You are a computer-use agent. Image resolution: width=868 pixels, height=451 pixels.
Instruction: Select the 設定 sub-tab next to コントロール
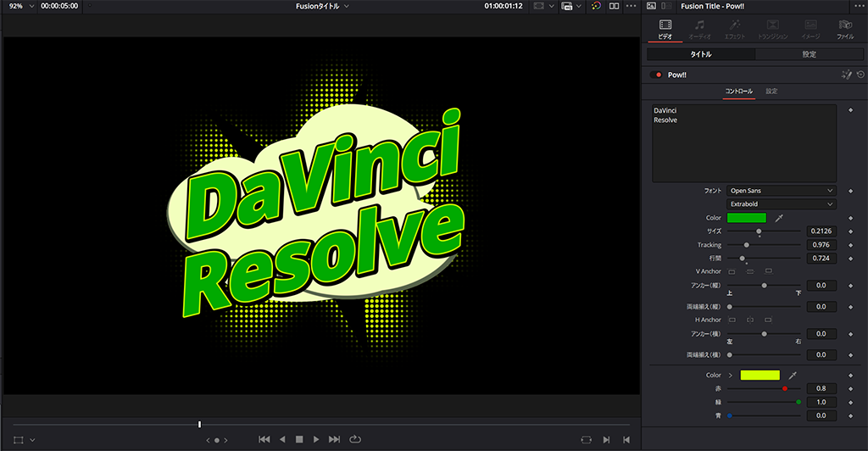(771, 92)
